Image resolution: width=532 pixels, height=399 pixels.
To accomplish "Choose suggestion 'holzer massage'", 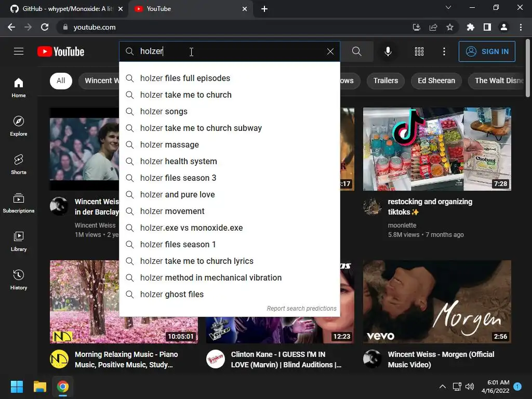I will pos(229,145).
